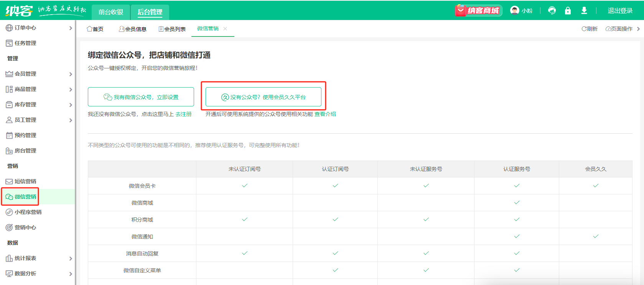The height and width of the screenshot is (285, 644).
Task: Click the user avatar icon next to 小粉
Action: (x=515, y=10)
